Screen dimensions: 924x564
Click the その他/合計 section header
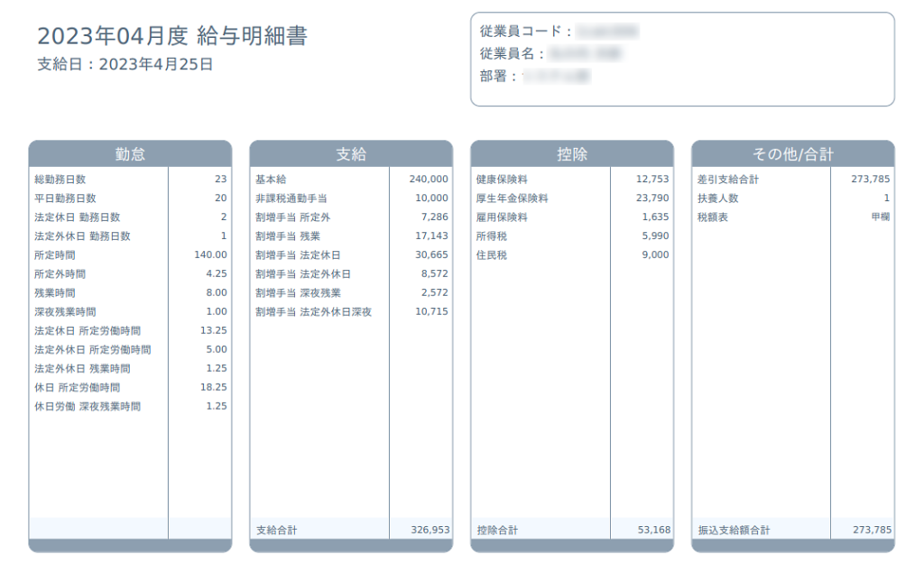click(x=792, y=154)
